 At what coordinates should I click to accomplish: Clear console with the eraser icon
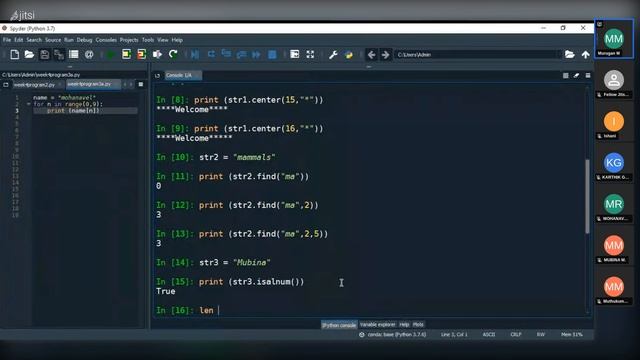pos(576,76)
